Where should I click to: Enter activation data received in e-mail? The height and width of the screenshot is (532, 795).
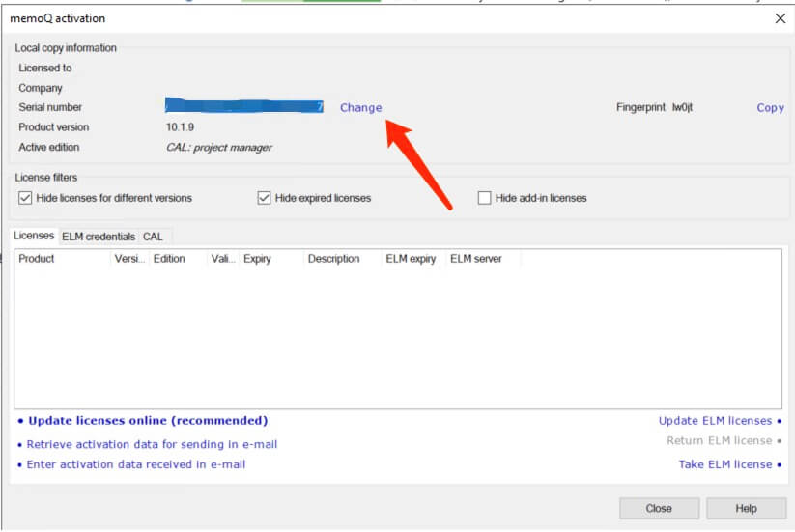point(135,464)
